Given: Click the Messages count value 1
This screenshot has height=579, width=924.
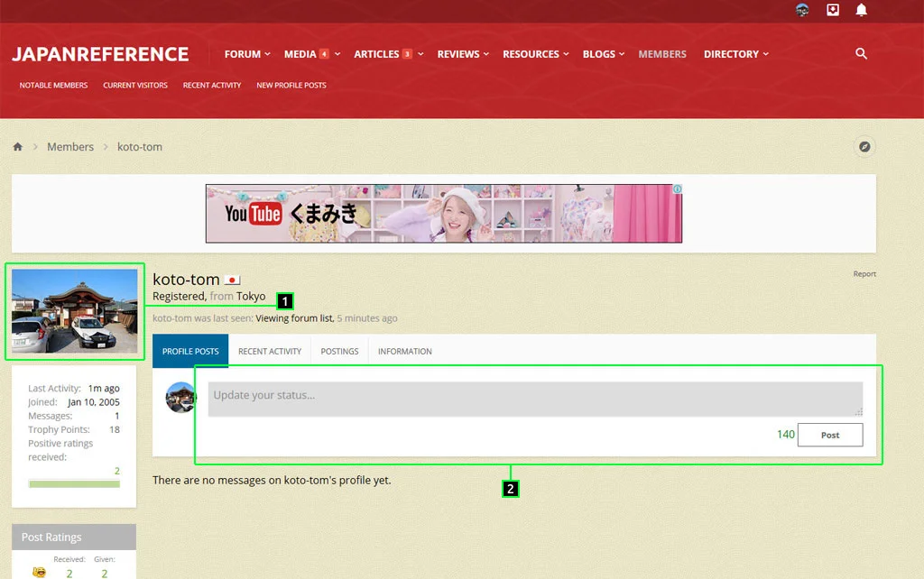Looking at the screenshot, I should 117,416.
